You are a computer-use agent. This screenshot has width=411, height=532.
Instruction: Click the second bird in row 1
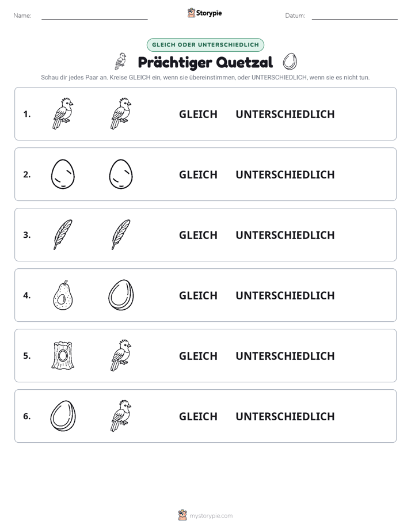[121, 113]
